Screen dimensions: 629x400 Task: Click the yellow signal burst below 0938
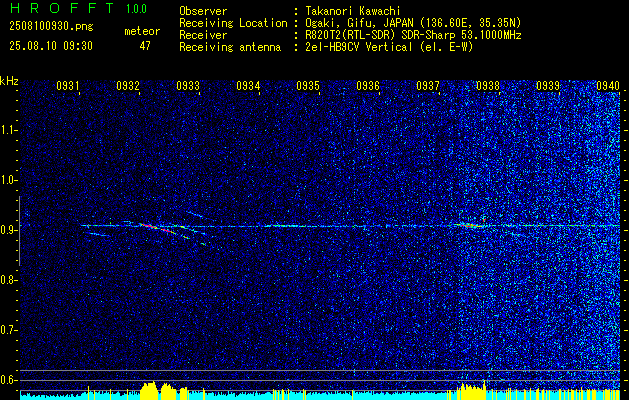[472, 391]
